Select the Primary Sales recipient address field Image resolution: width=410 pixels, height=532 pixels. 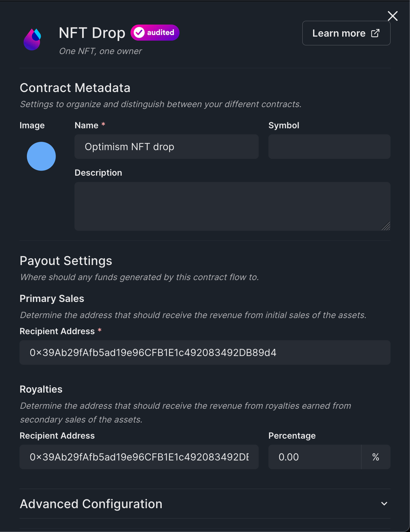tap(205, 352)
